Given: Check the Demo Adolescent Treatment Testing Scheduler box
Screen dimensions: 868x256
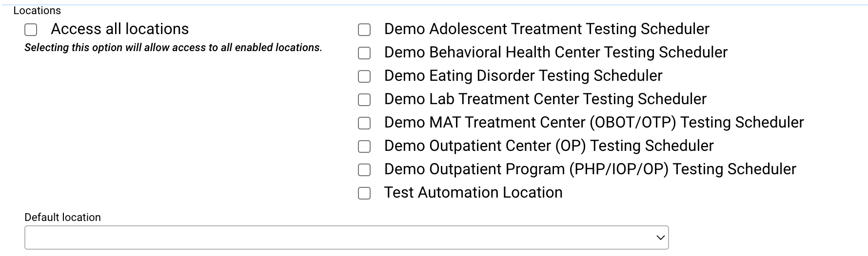Looking at the screenshot, I should pyautogui.click(x=364, y=30).
